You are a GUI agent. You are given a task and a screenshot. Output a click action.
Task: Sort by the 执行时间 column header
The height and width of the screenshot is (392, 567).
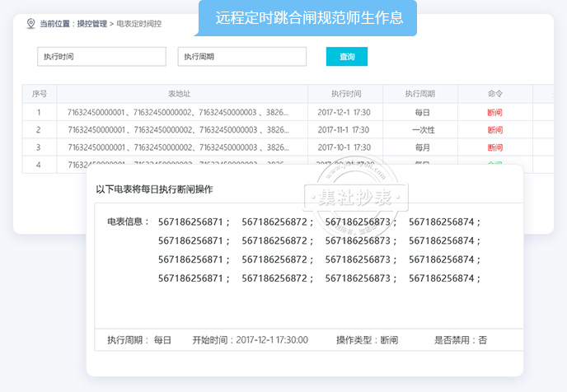click(x=345, y=94)
